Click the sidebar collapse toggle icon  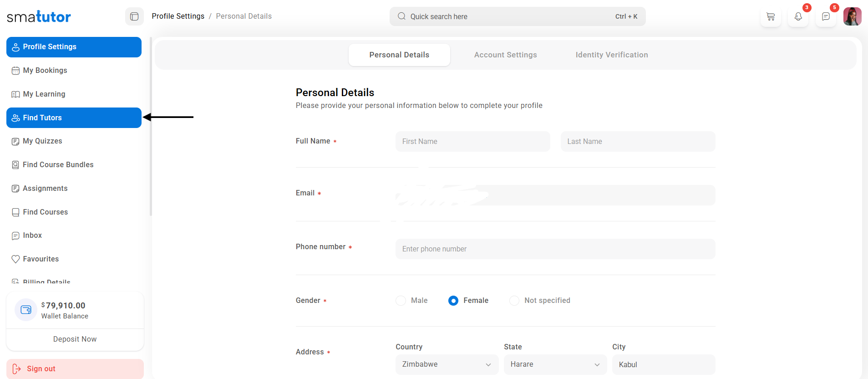point(134,16)
